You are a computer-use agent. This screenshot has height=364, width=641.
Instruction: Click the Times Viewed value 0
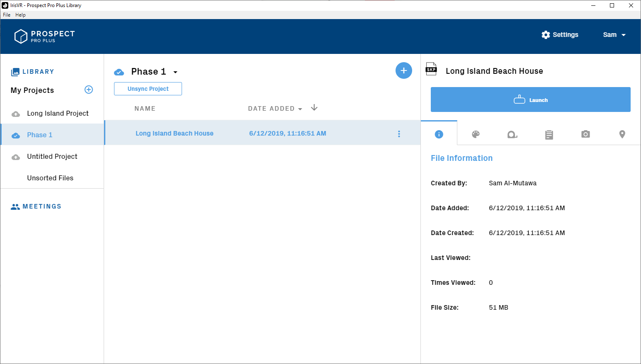tap(491, 283)
